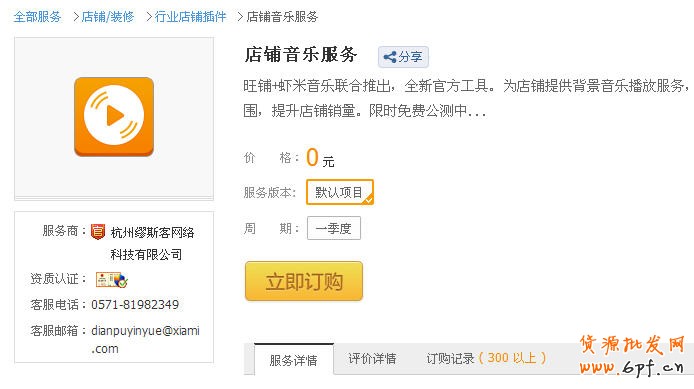The width and height of the screenshot is (694, 389).
Task: Click the 资质认证 certificate icon
Action: (x=112, y=280)
